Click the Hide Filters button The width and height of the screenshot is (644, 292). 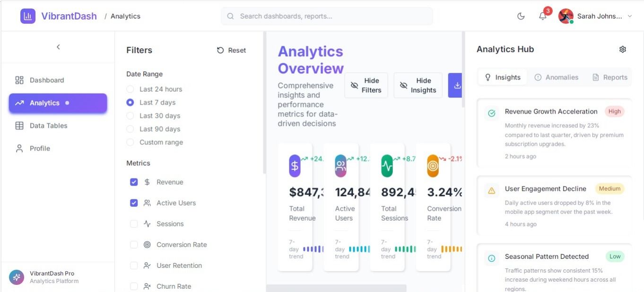366,85
